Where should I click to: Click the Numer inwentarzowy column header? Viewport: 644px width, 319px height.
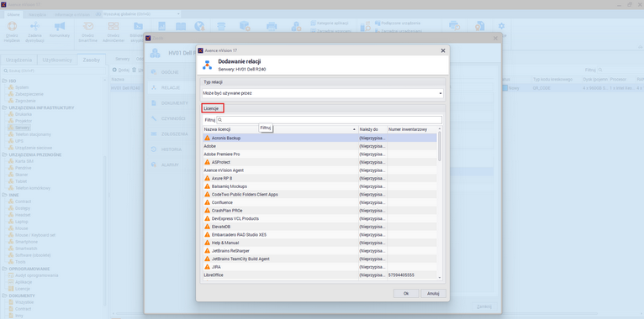coord(412,129)
